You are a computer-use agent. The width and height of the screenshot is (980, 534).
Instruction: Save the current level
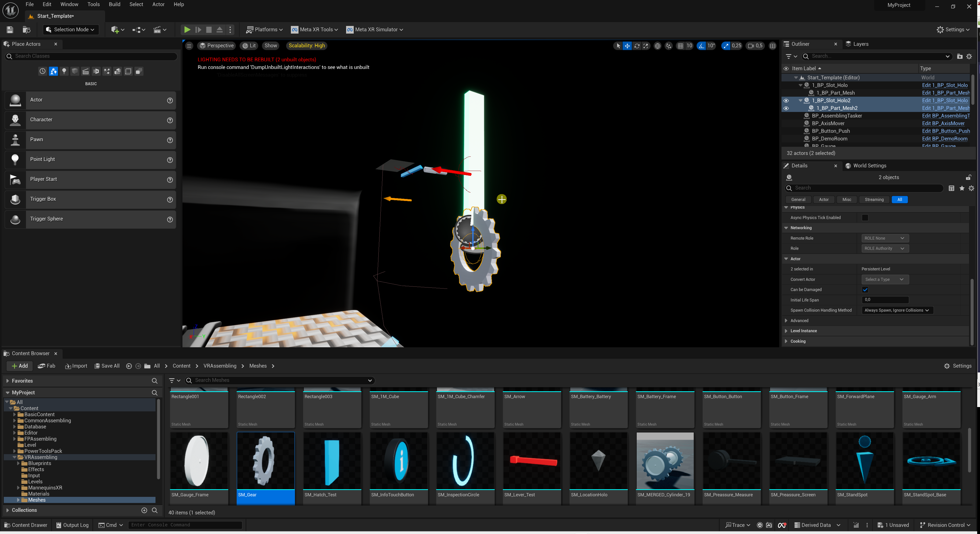pyautogui.click(x=10, y=30)
